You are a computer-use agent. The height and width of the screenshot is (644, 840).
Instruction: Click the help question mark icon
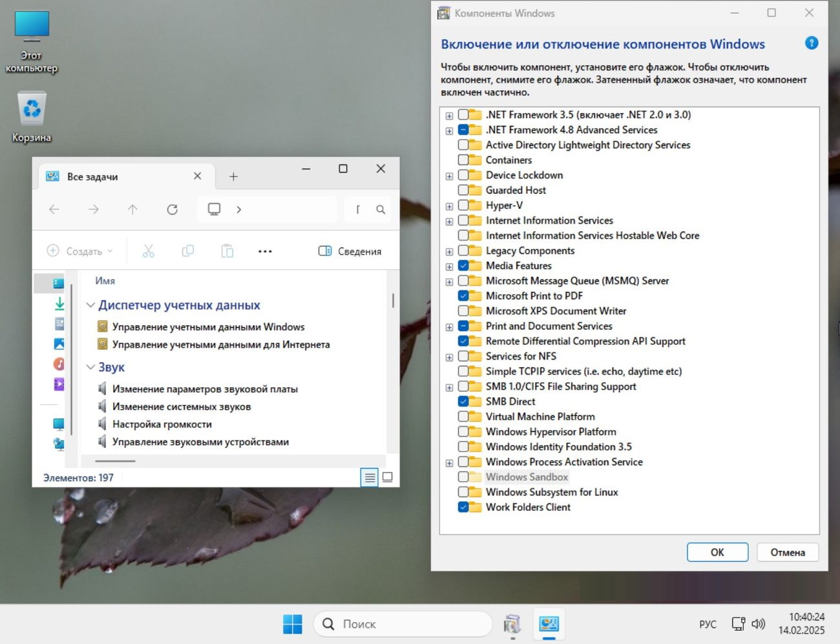pos(812,43)
